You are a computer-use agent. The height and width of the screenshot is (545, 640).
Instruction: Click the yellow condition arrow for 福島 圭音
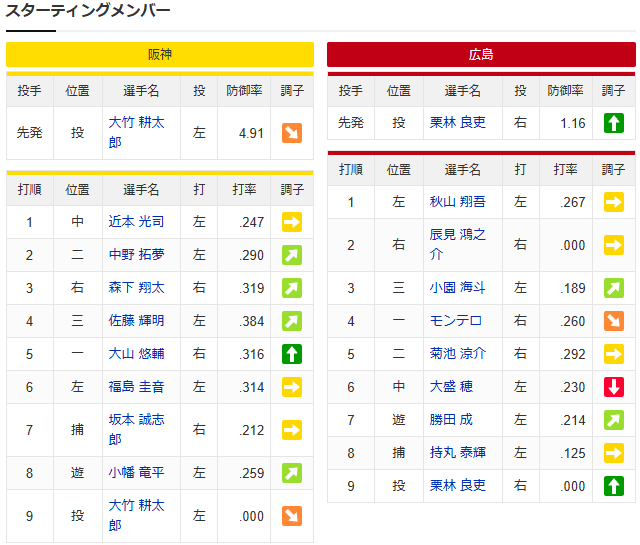pyautogui.click(x=292, y=387)
